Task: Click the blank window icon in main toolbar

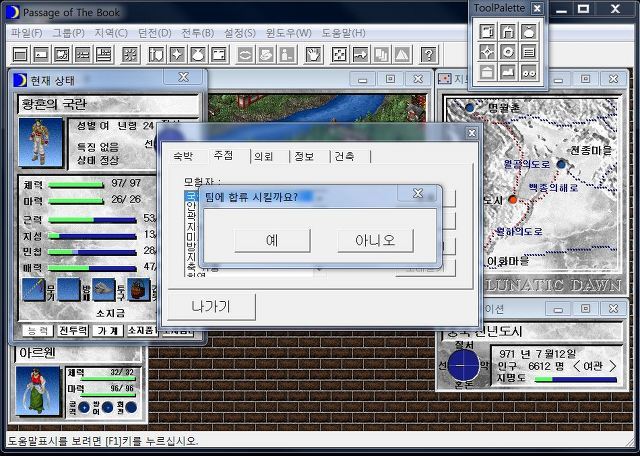Action: tap(20, 54)
